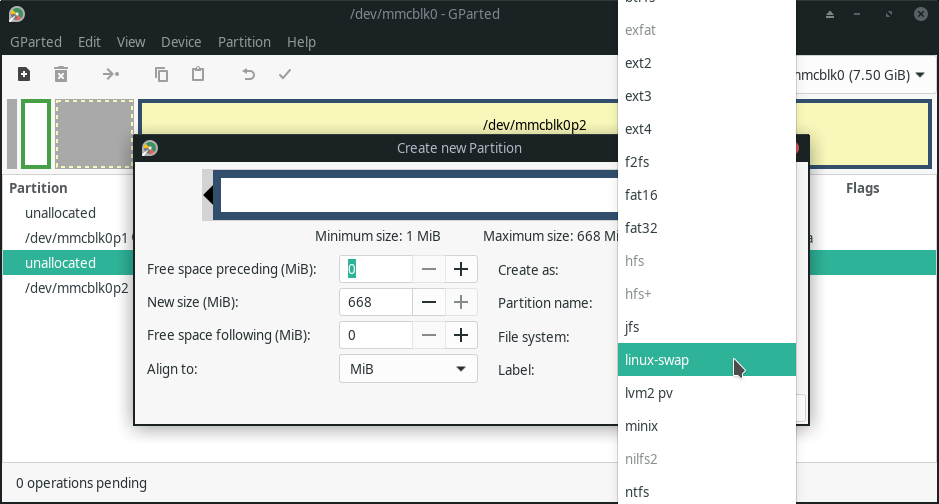Screen dimensions: 939x504
Task: Increase Free space preceding value
Action: (461, 269)
